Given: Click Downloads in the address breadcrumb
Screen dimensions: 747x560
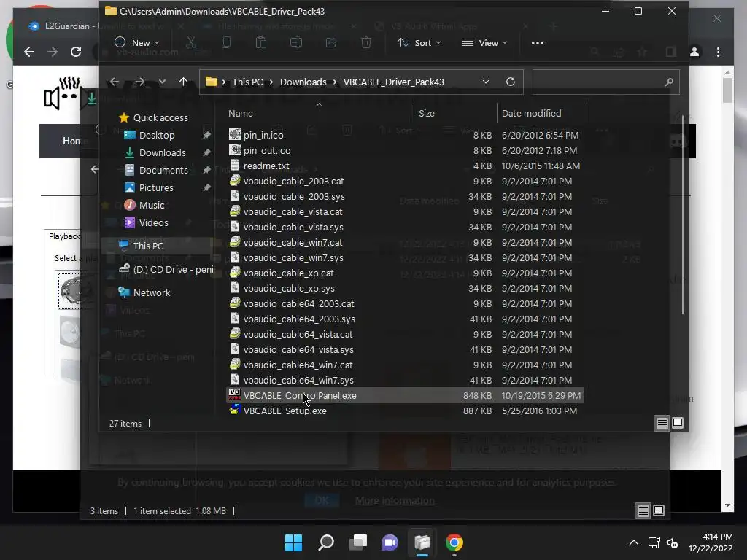Looking at the screenshot, I should pos(303,82).
